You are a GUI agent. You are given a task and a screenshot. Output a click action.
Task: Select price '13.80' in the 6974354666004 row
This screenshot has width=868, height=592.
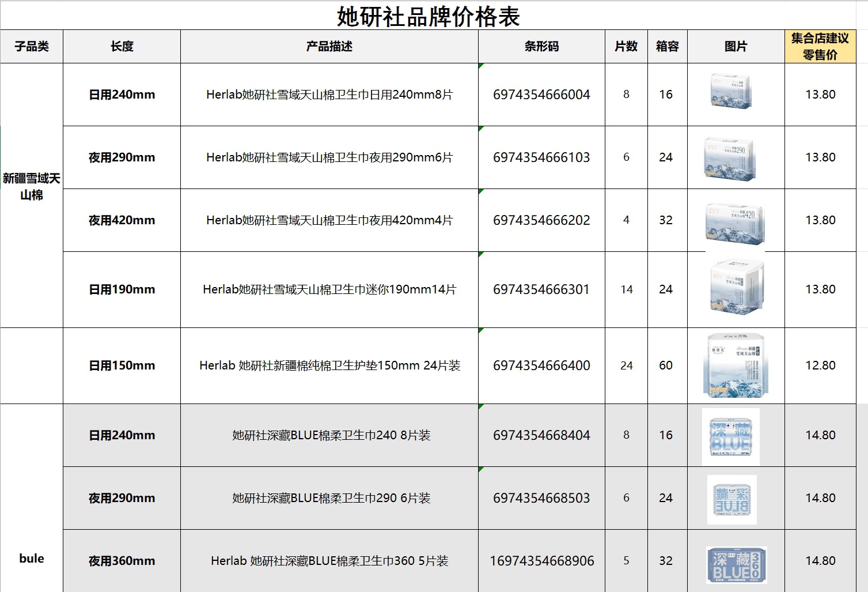(x=820, y=95)
